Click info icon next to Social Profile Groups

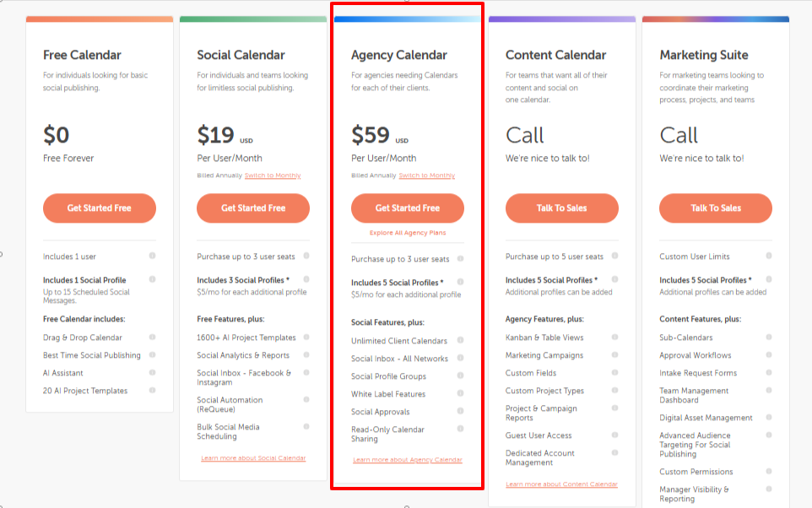pos(461,376)
